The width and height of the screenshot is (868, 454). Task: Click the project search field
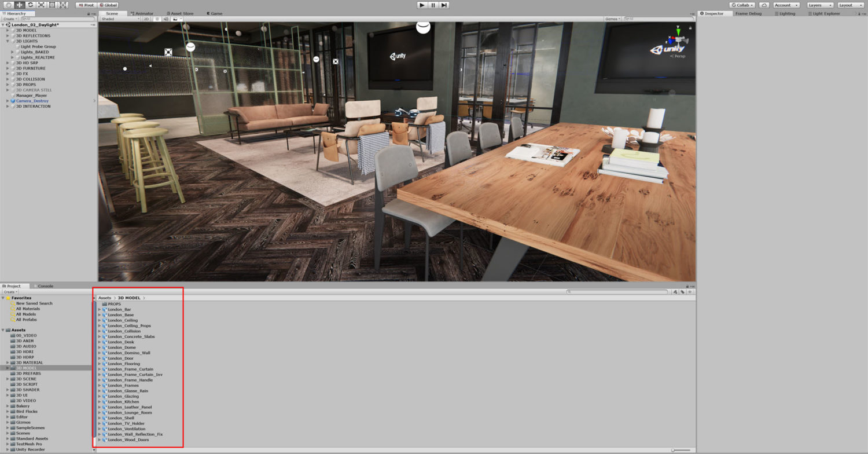point(616,292)
